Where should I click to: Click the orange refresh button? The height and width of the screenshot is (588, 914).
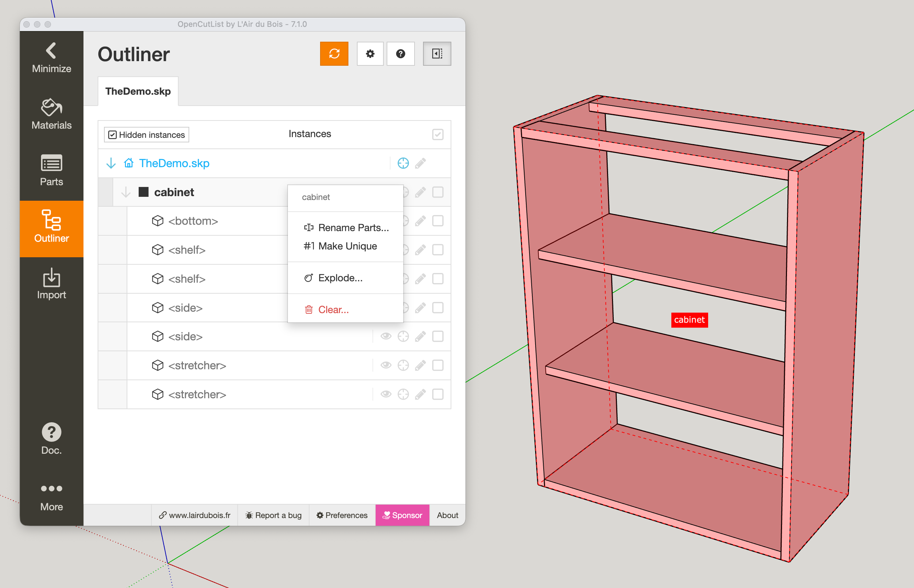(334, 53)
